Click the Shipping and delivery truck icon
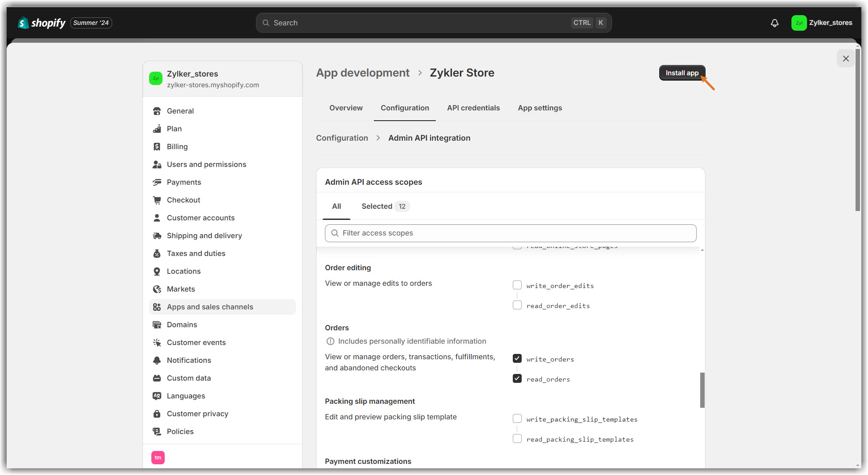This screenshot has height=475, width=868. 157,235
